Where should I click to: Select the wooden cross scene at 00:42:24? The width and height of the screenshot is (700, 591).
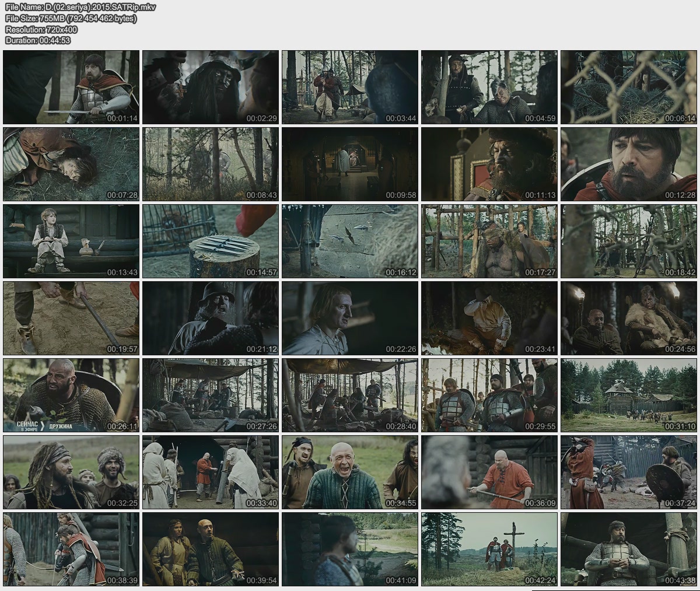(x=489, y=549)
